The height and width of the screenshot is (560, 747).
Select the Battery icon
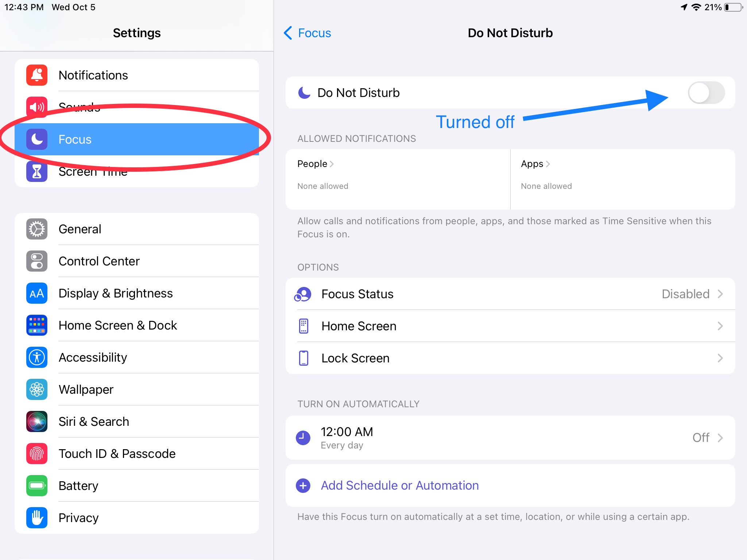tap(36, 486)
